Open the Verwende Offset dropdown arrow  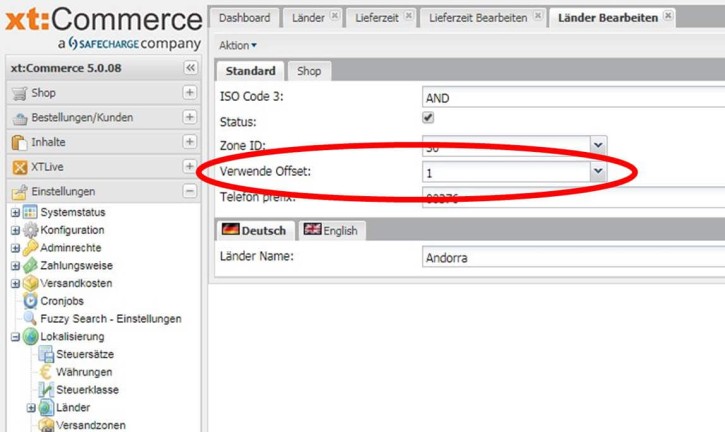[x=598, y=172]
